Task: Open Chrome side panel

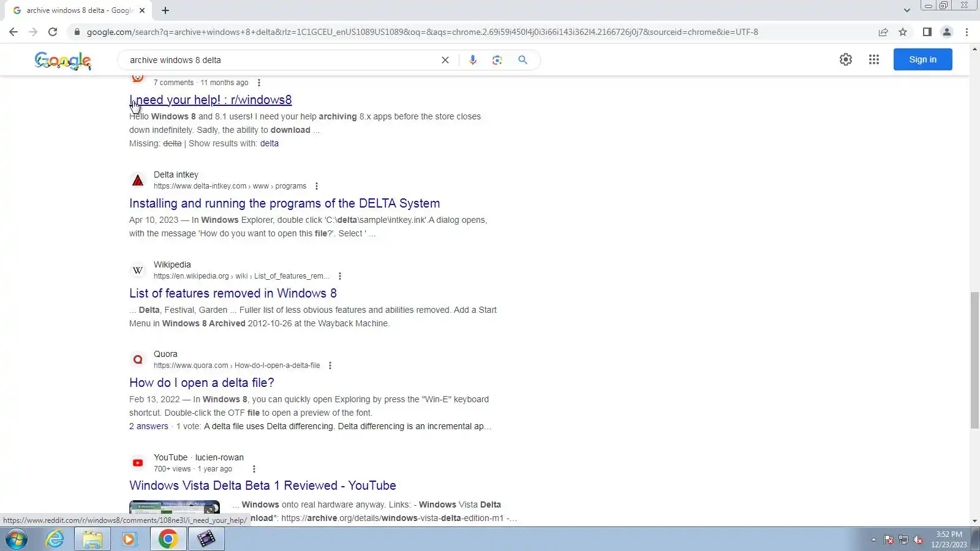Action: coord(927,32)
